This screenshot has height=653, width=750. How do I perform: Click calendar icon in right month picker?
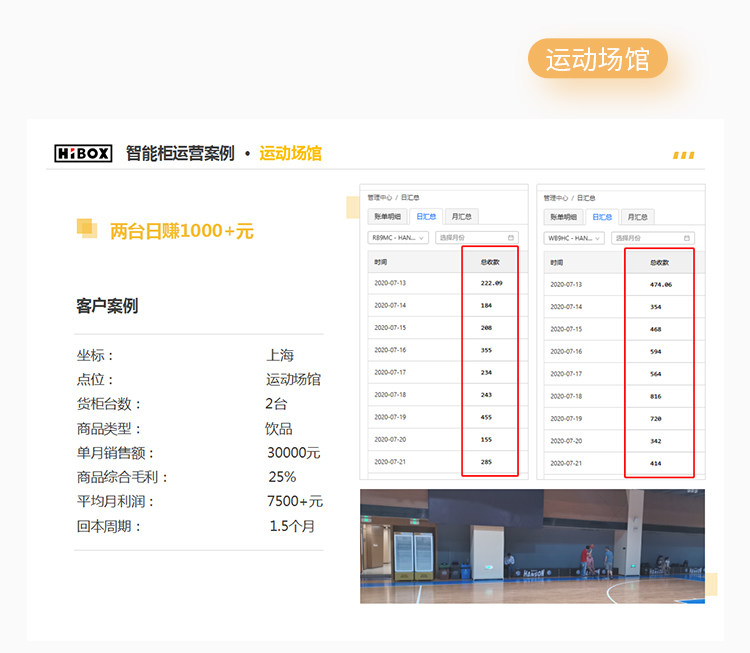pyautogui.click(x=686, y=238)
